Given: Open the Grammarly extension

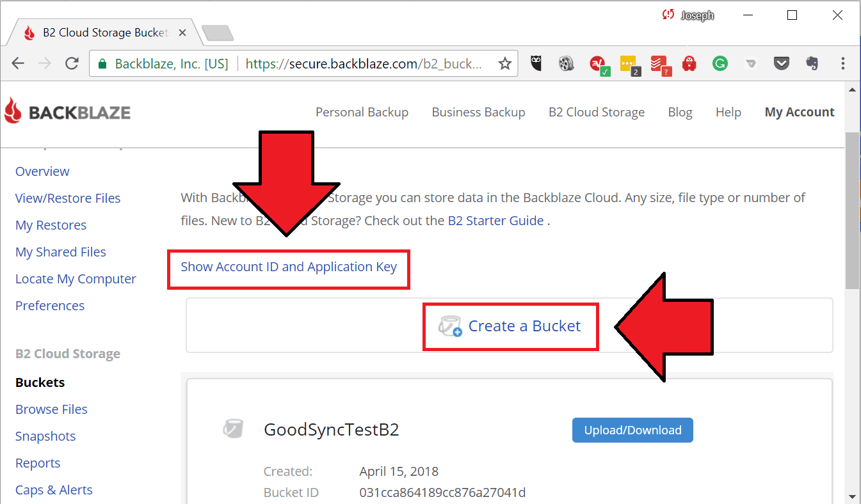Looking at the screenshot, I should tap(720, 63).
